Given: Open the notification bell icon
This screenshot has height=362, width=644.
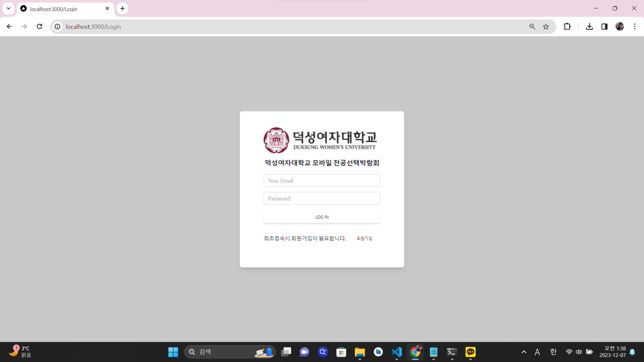Looking at the screenshot, I should click(632, 352).
